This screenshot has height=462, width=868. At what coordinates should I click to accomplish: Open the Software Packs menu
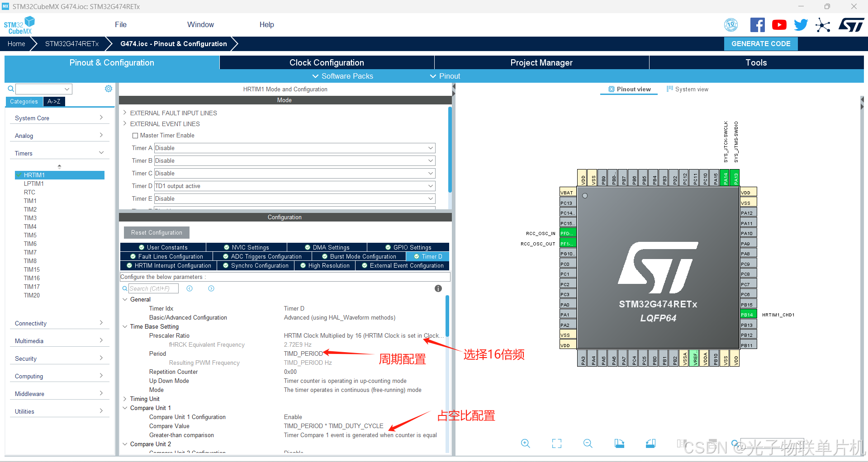click(x=343, y=76)
